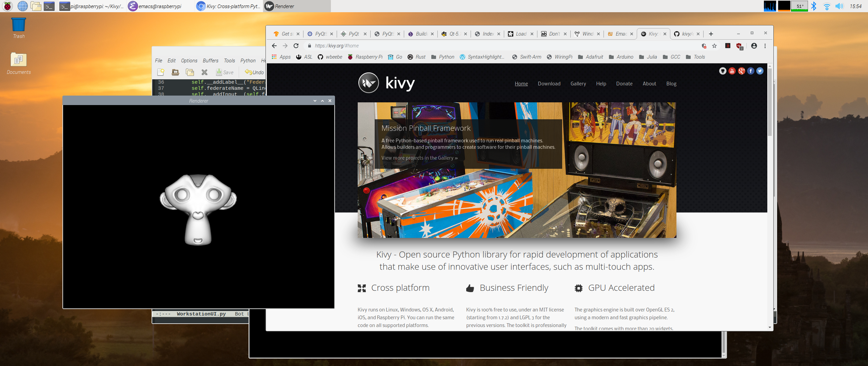Viewport: 868px width, 366px height.
Task: Open the Wi-Fi network tray menu
Action: [x=827, y=6]
